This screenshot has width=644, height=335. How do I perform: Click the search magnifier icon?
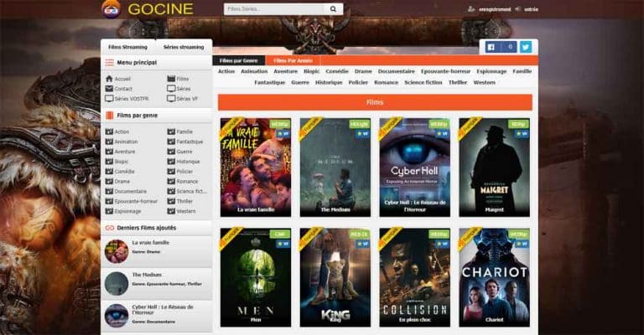click(x=334, y=9)
